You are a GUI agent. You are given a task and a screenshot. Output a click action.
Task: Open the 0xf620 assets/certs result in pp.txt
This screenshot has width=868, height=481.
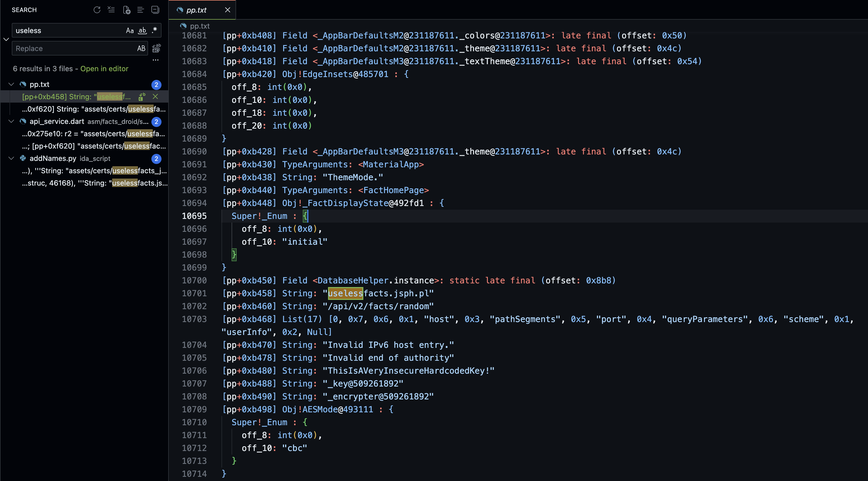(94, 109)
